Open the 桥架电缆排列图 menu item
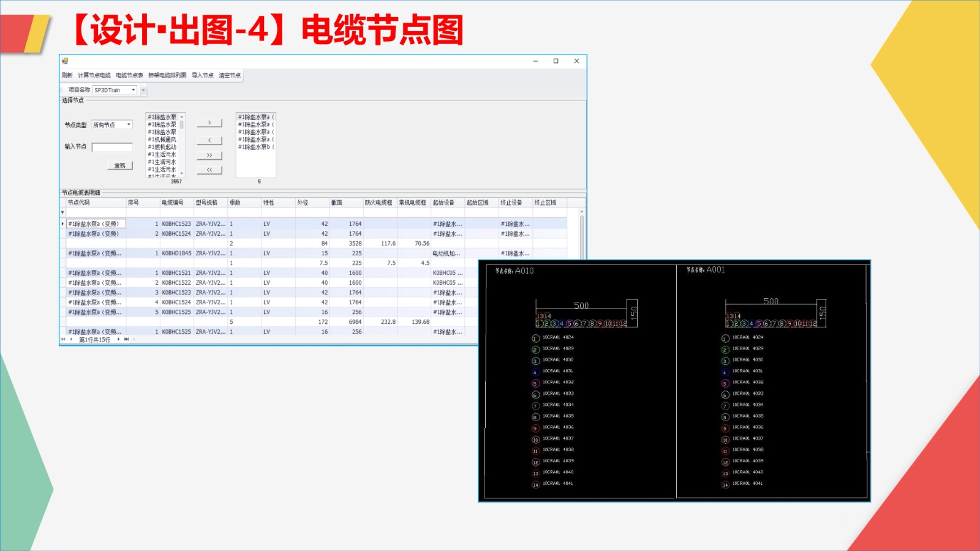The width and height of the screenshot is (980, 551). [x=167, y=75]
